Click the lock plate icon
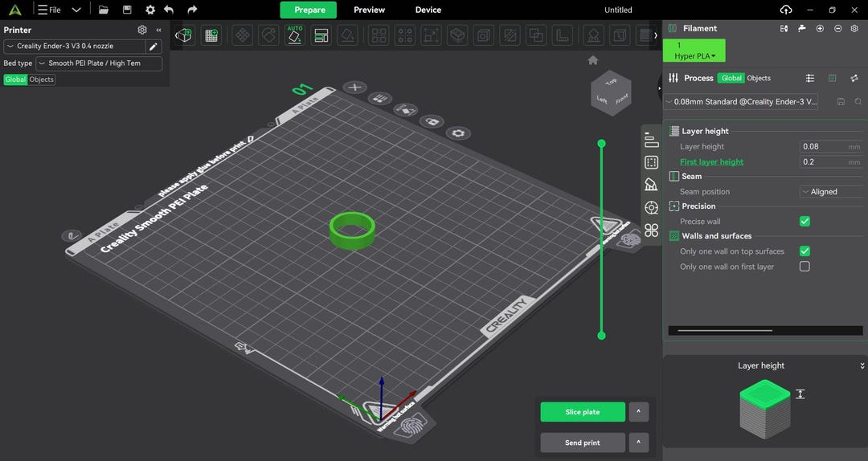The width and height of the screenshot is (868, 461). [x=432, y=121]
